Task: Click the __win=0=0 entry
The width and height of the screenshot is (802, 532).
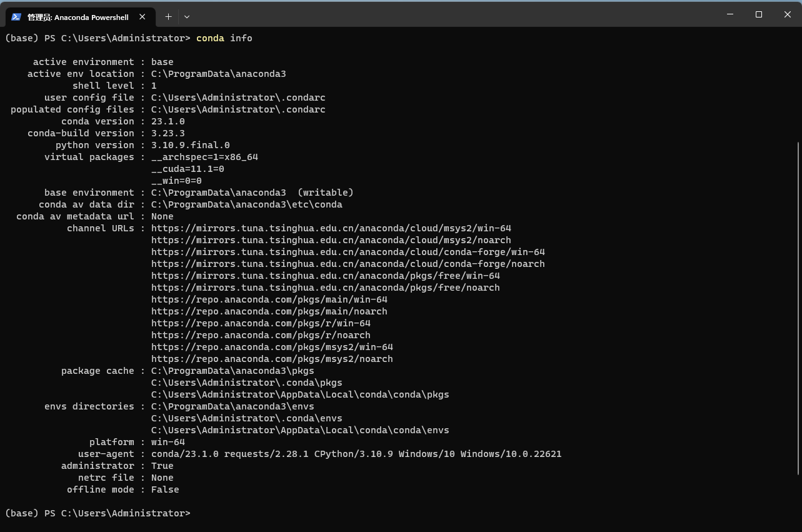Action: point(176,181)
